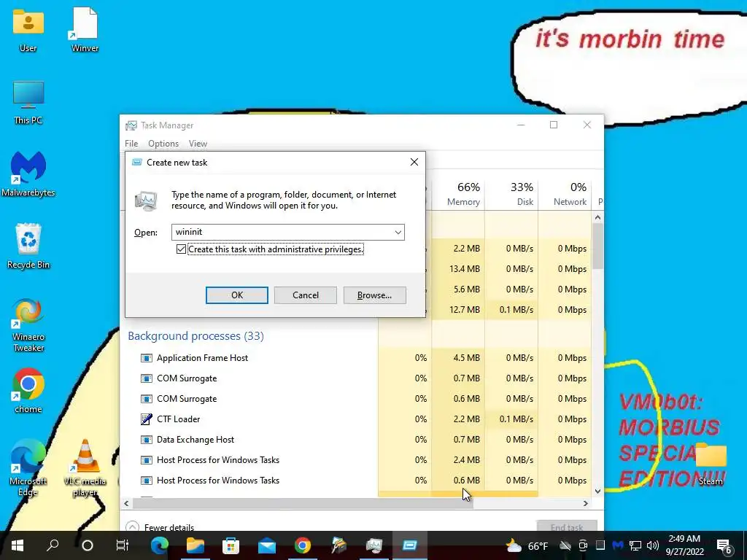Sort by the Memory column header
Screen dimensions: 747x560
point(458,194)
